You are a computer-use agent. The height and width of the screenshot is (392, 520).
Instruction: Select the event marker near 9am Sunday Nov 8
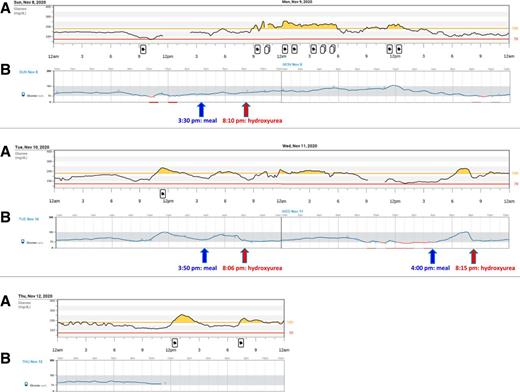(143, 49)
